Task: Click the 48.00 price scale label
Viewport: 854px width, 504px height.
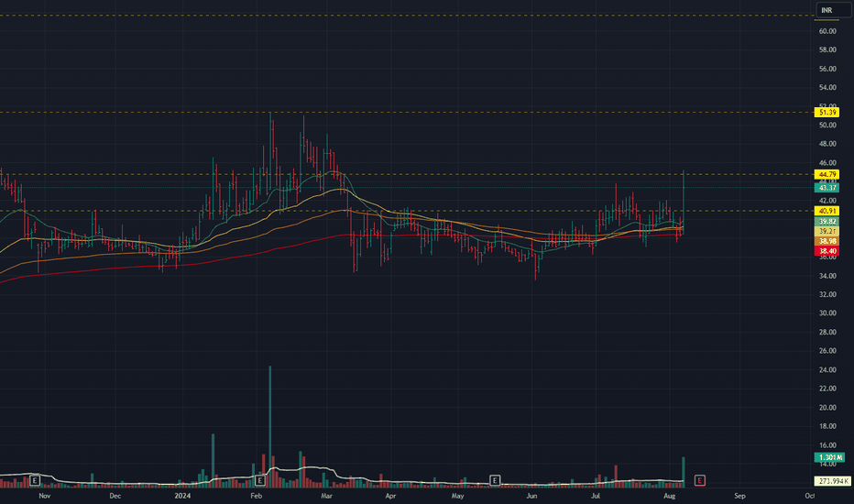Action: tap(827, 144)
